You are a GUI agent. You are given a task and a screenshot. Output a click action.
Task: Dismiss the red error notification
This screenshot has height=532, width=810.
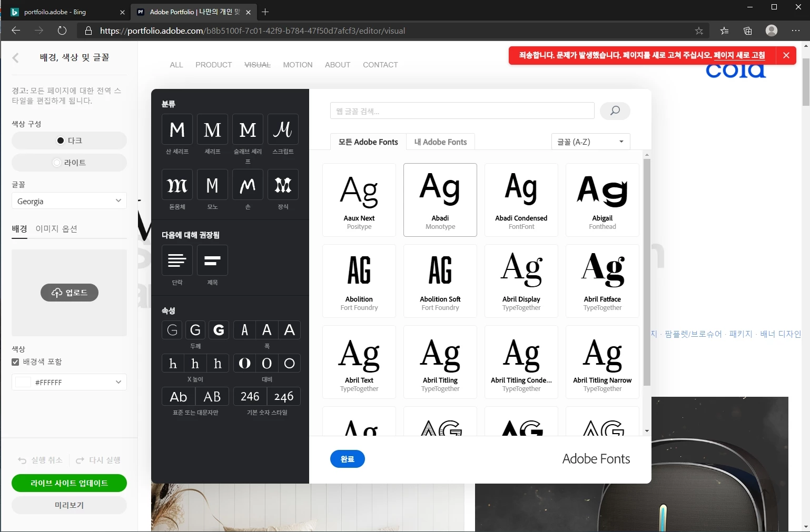[786, 55]
